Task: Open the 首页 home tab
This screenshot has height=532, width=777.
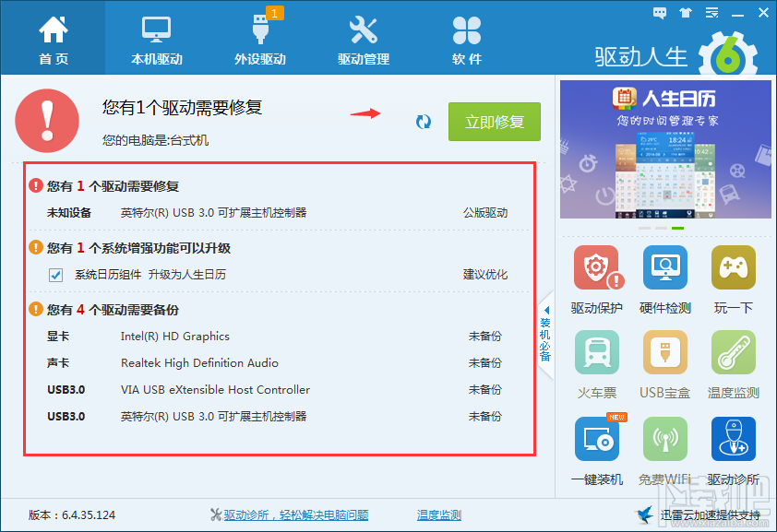Action: (53, 40)
